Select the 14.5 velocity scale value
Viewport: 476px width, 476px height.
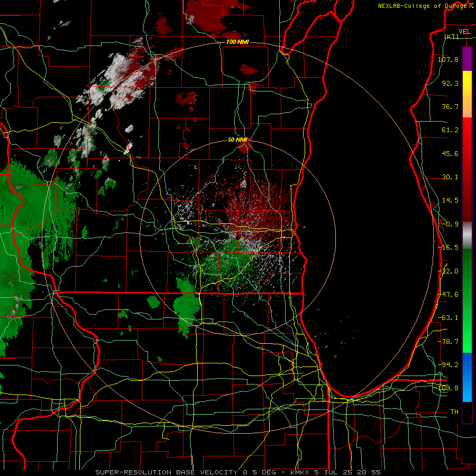coord(450,200)
